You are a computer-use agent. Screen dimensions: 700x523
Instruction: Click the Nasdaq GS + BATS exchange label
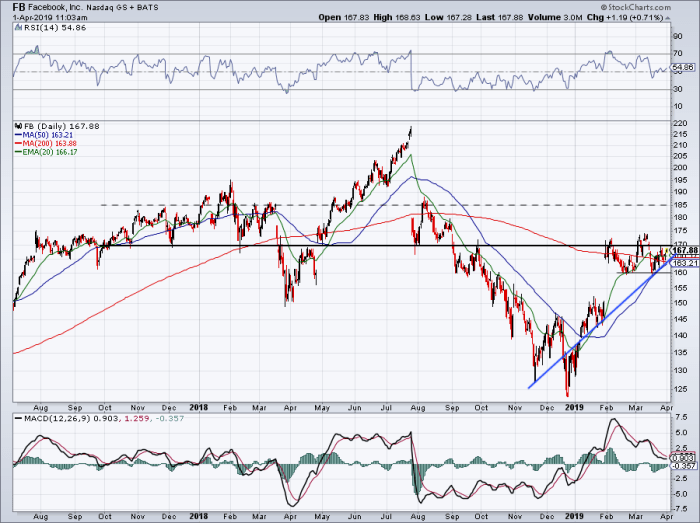(x=121, y=8)
